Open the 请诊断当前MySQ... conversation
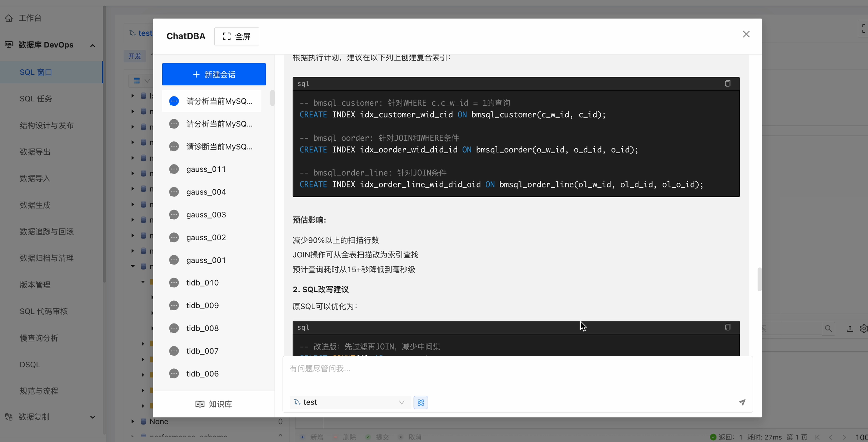868x442 pixels. click(x=211, y=147)
